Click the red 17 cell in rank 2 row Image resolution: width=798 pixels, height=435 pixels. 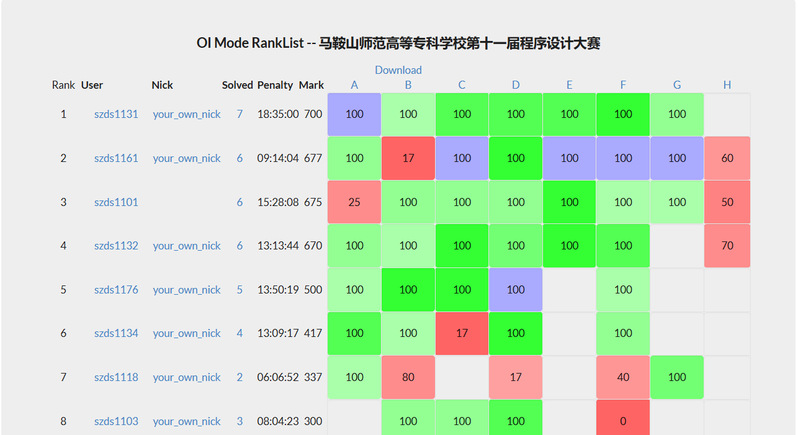408,158
